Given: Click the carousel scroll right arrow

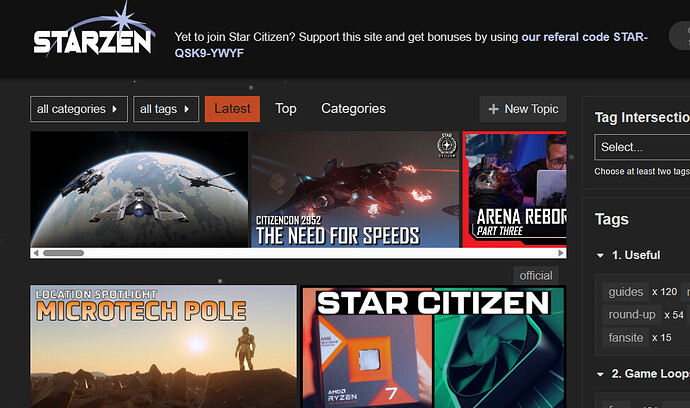Looking at the screenshot, I should tap(561, 253).
